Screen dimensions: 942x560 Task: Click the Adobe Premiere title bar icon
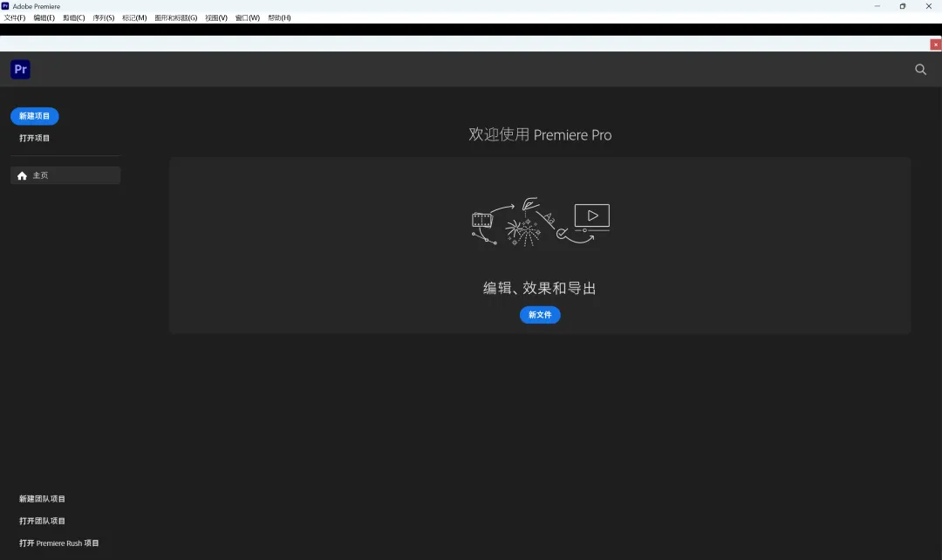coord(5,6)
